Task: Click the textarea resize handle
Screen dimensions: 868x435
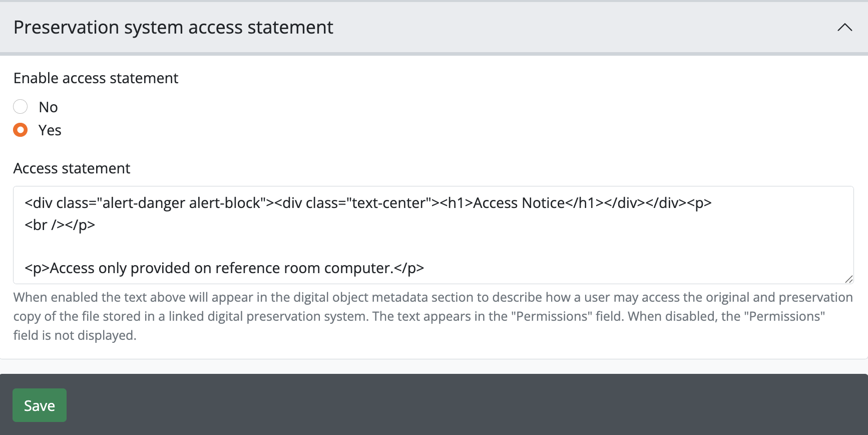Action: [x=848, y=279]
